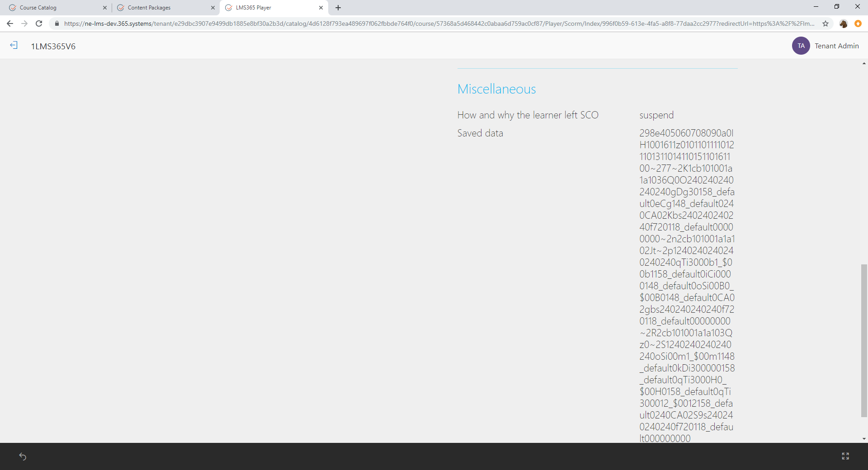This screenshot has width=868, height=470.
Task: Click the scrollbar up arrow
Action: [x=864, y=64]
